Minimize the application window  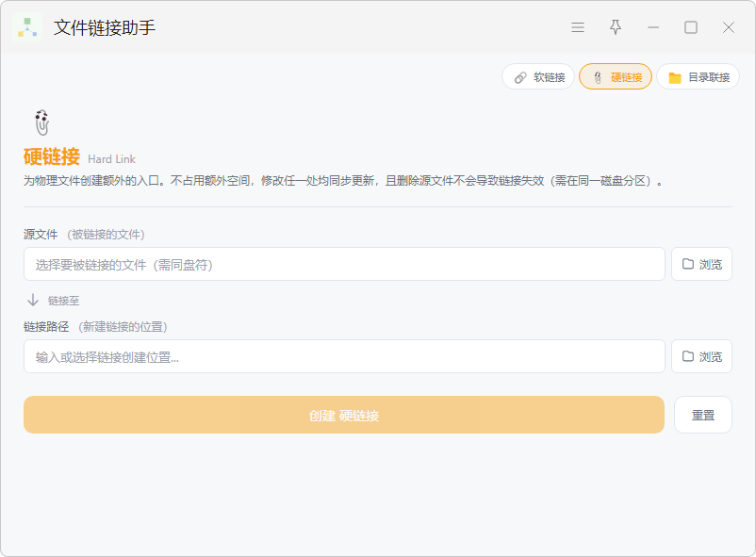[x=653, y=27]
